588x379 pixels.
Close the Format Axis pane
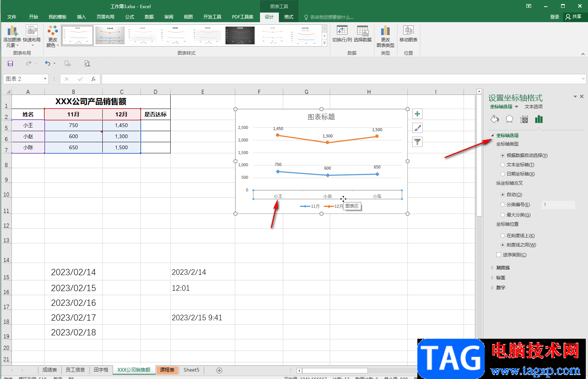[x=582, y=96]
